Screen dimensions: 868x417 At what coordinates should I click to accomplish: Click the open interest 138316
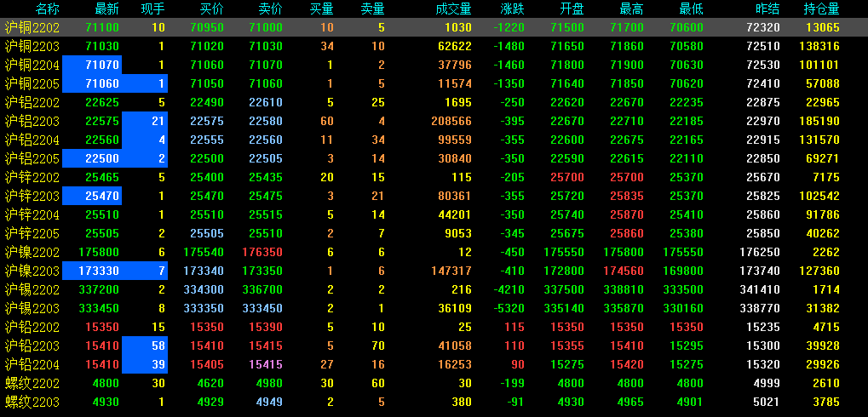819,46
